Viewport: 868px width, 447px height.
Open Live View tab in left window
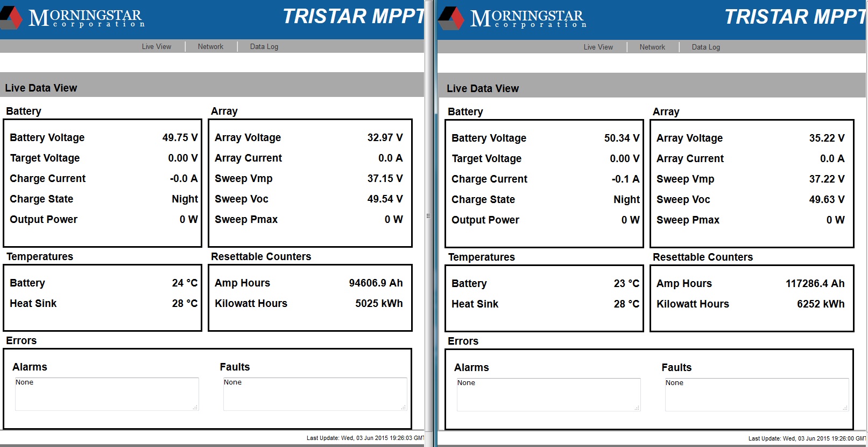(x=157, y=47)
